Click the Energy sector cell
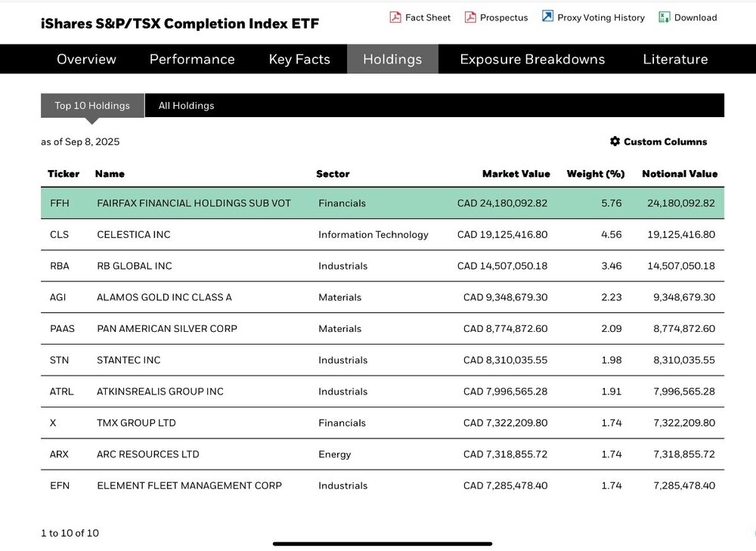Image resolution: width=756 pixels, height=551 pixels. click(x=335, y=454)
